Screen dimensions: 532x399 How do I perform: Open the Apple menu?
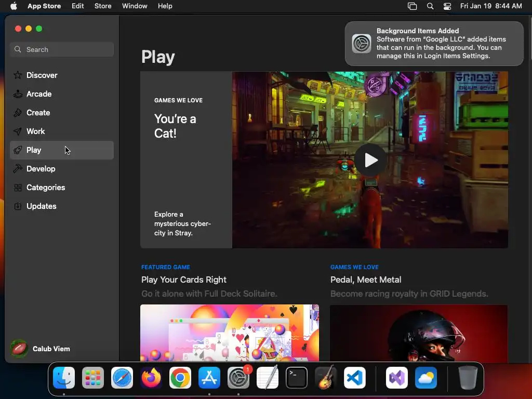coord(14,6)
